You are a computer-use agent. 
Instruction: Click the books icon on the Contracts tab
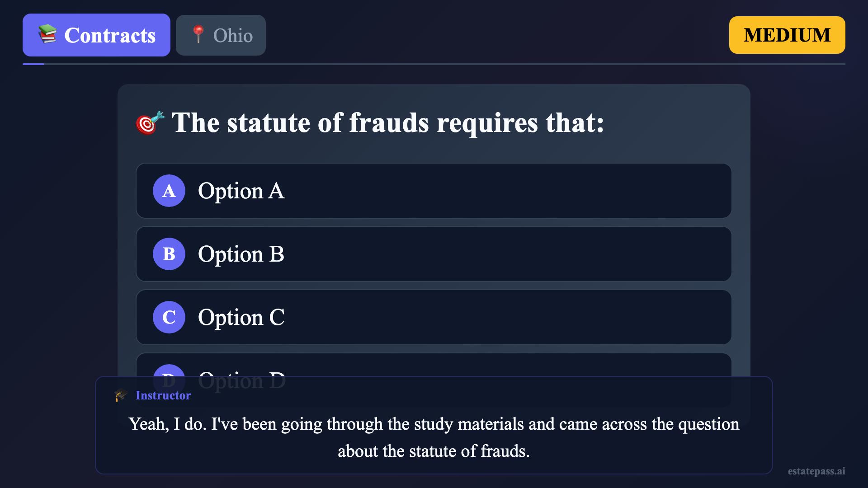coord(47,34)
